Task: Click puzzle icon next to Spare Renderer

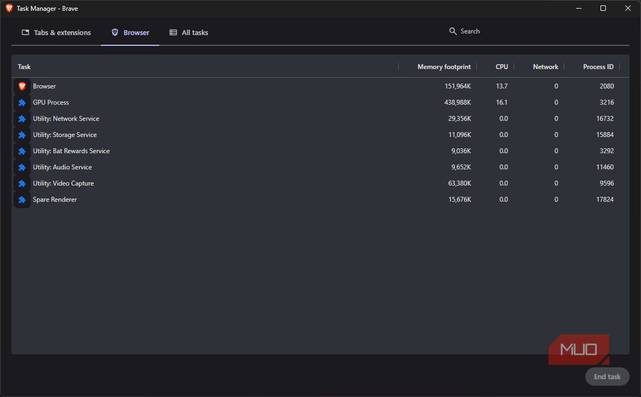Action: point(22,200)
